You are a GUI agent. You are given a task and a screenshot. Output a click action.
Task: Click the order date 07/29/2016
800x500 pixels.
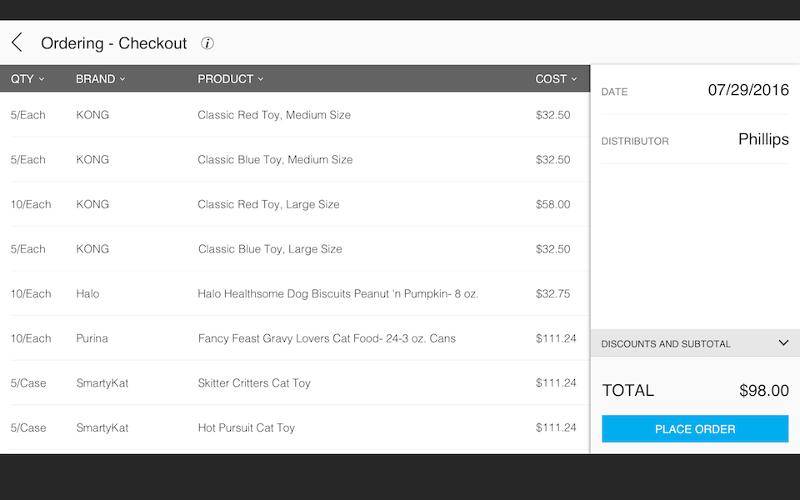pyautogui.click(x=748, y=90)
